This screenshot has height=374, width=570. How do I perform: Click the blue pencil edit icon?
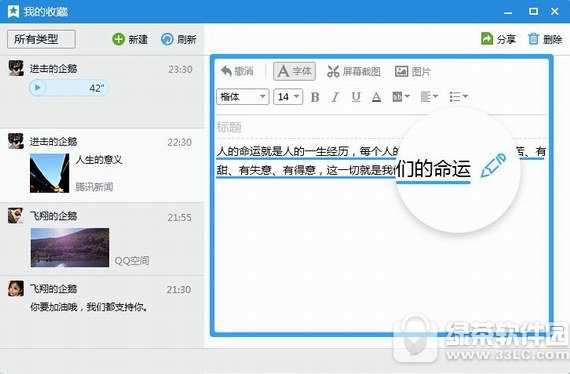(x=493, y=165)
